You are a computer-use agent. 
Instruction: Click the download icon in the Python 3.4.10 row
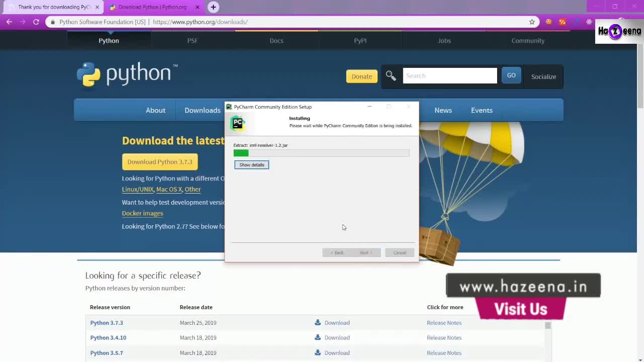pyautogui.click(x=317, y=337)
